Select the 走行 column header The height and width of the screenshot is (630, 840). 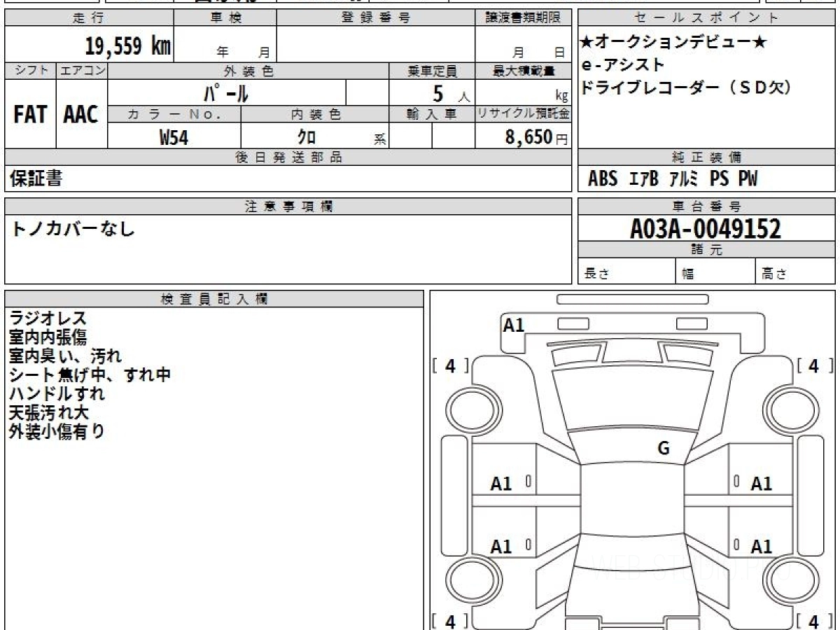[89, 18]
